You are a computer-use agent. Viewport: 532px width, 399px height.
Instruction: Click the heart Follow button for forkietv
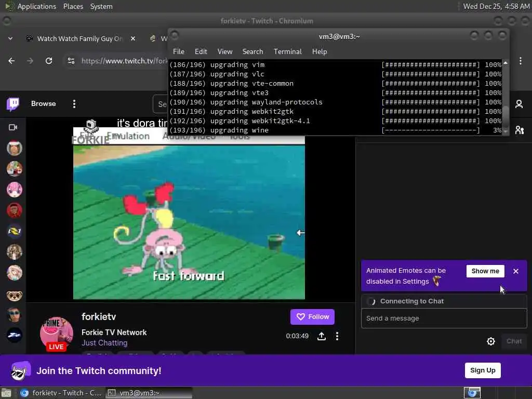312,317
